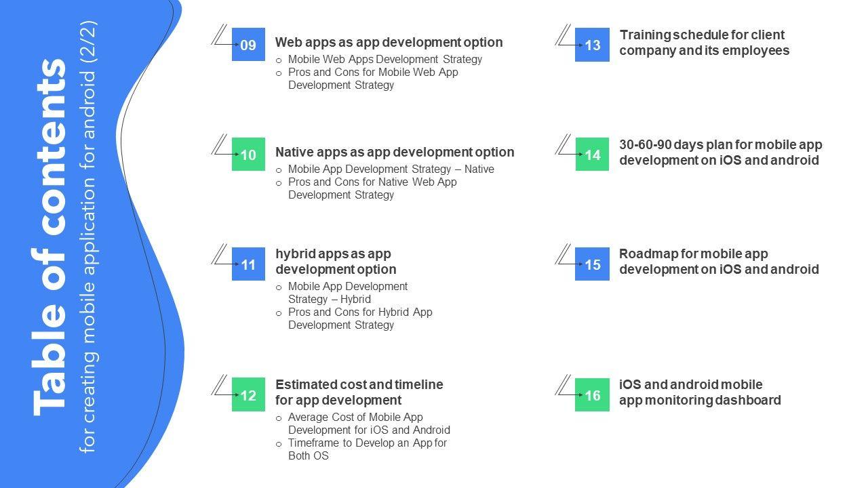Select bullet 'Pros and Cons for Native Web App'
Viewport: 868px width, 488px height.
(373, 188)
